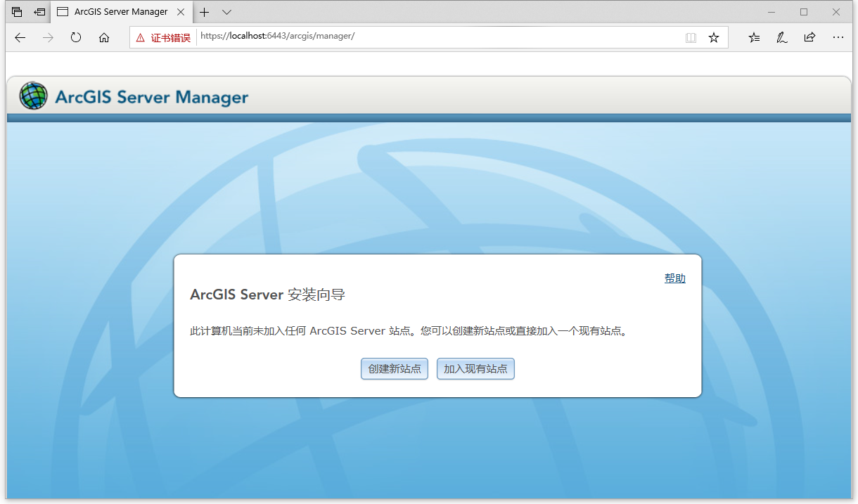The image size is (858, 504).
Task: Maximize the browser window
Action: click(804, 12)
